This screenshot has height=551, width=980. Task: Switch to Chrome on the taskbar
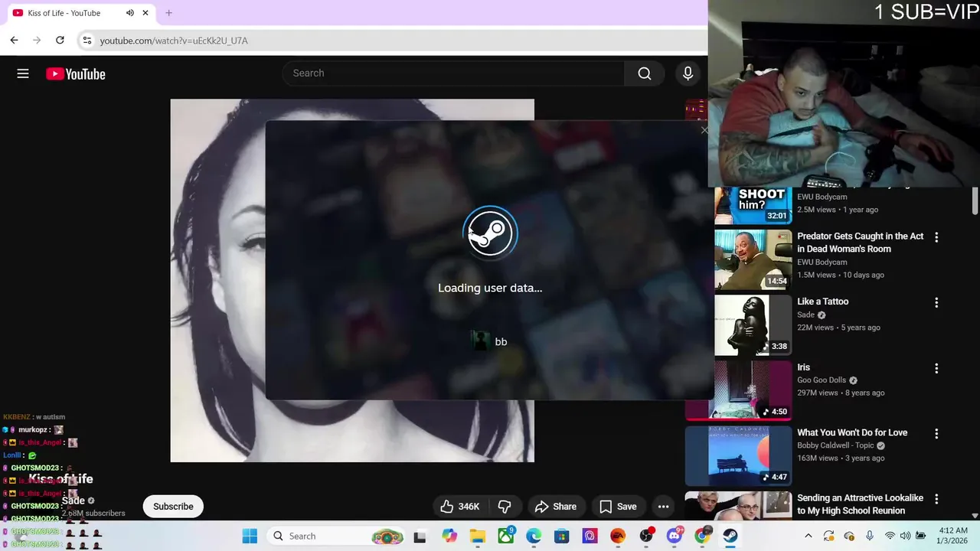(x=702, y=536)
